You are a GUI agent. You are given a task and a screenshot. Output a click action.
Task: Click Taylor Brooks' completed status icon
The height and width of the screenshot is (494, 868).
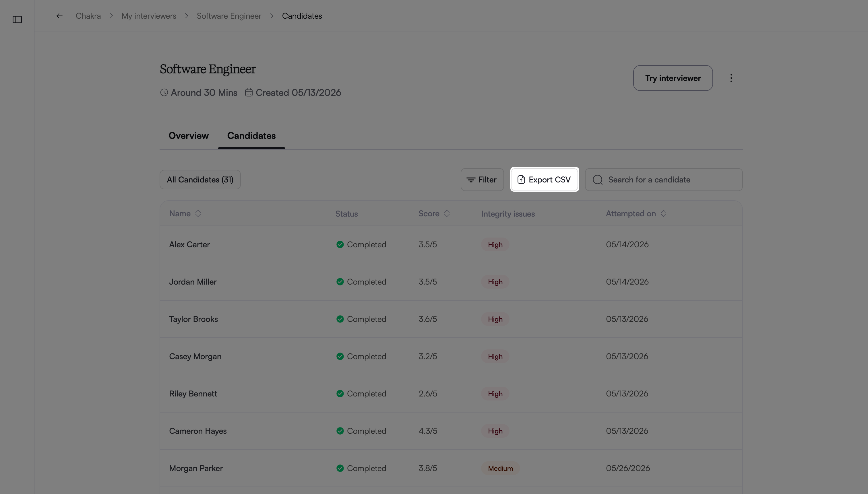(x=340, y=319)
